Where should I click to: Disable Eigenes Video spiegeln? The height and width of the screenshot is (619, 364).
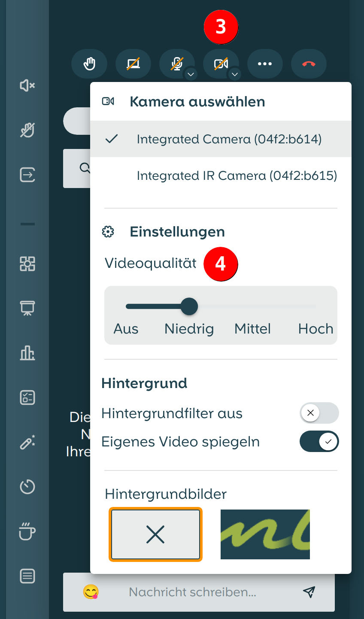tap(319, 441)
